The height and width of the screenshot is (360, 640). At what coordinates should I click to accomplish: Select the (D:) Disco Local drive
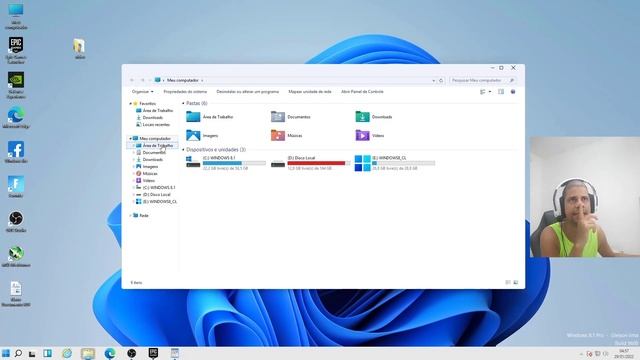coord(310,162)
